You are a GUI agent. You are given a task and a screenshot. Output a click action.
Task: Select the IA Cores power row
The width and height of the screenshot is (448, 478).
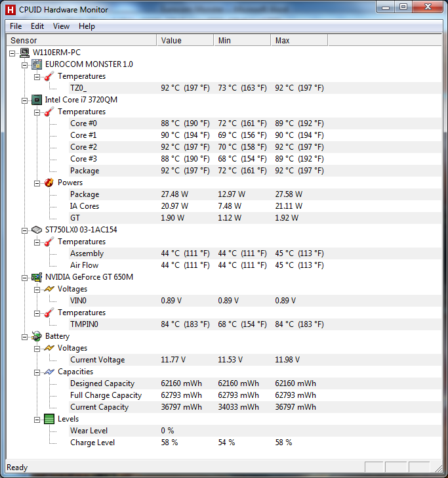coord(255,206)
